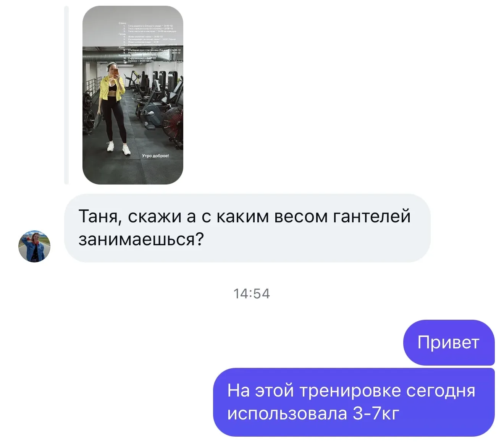The height and width of the screenshot is (442, 504).
Task: Select the incoming message about dumbbell weight
Action: pos(247,228)
